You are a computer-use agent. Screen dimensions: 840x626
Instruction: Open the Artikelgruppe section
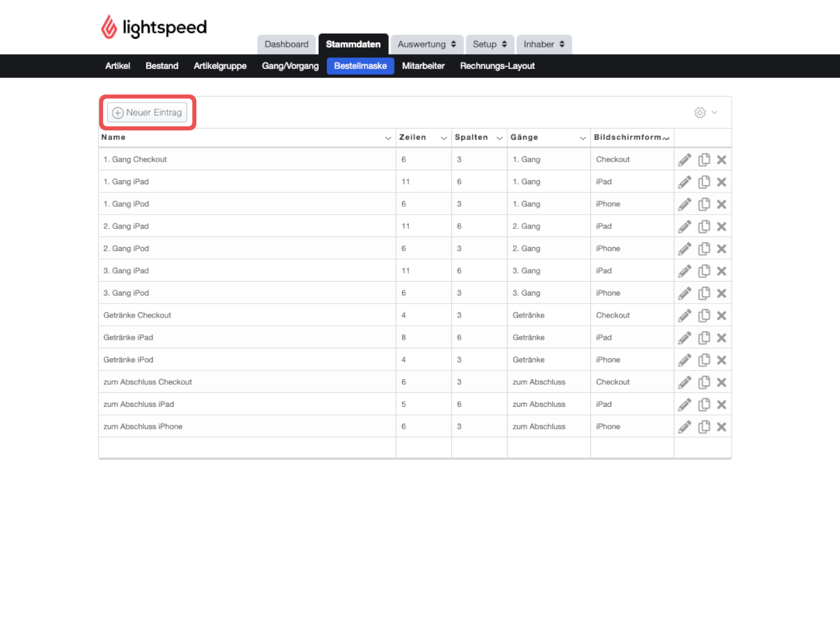pyautogui.click(x=220, y=66)
